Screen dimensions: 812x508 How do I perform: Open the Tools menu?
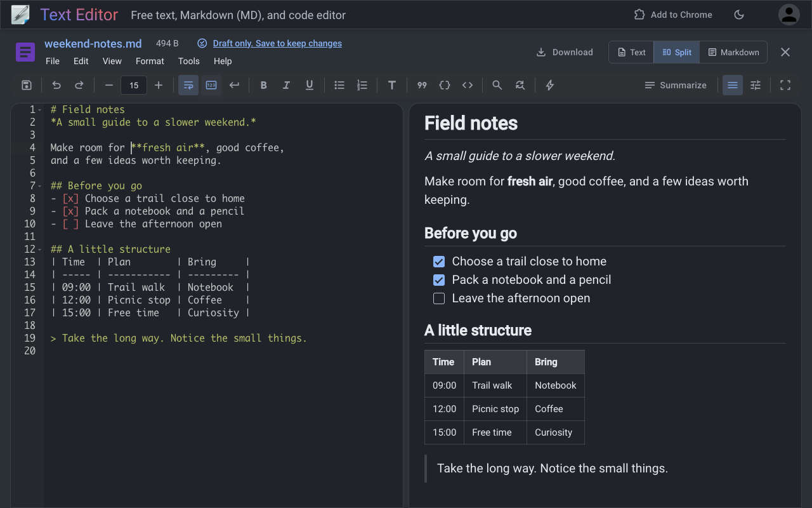189,61
